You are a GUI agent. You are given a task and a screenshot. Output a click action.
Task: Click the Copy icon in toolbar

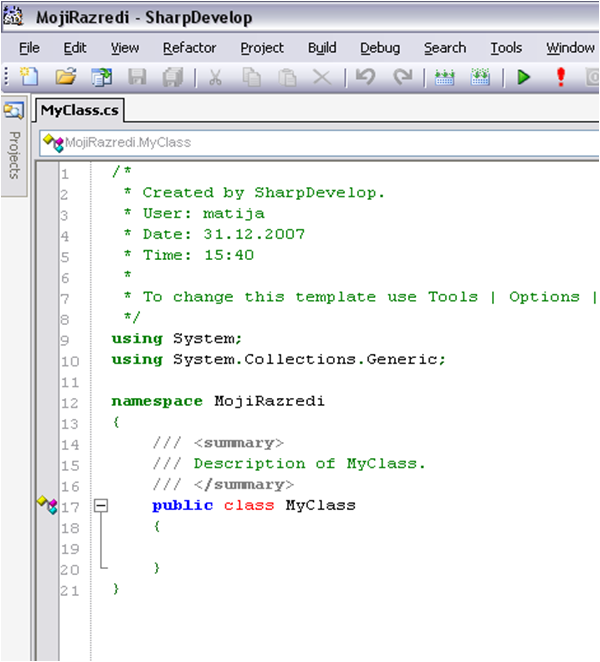(x=252, y=77)
